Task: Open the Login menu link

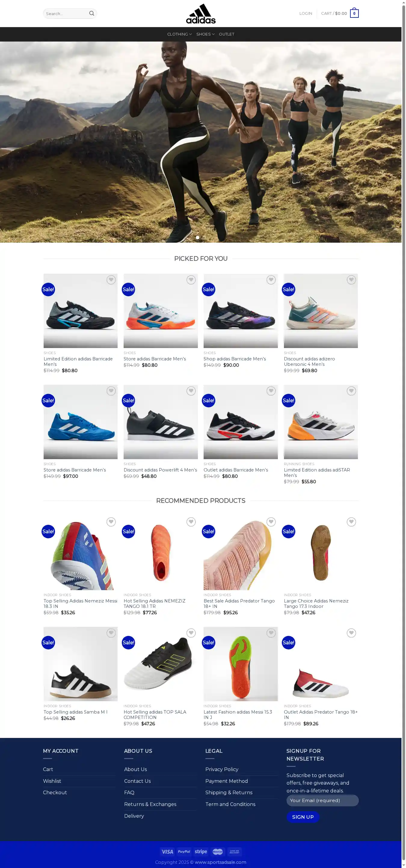Action: tap(306, 14)
